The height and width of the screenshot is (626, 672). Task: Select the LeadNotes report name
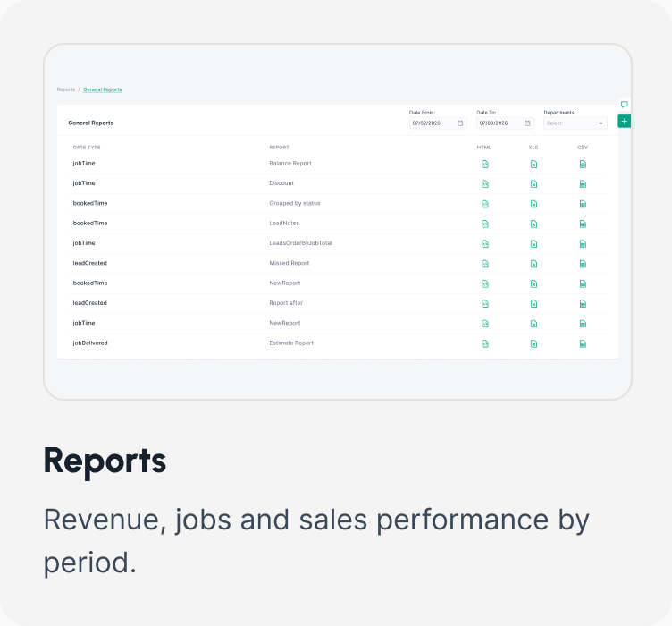point(284,223)
